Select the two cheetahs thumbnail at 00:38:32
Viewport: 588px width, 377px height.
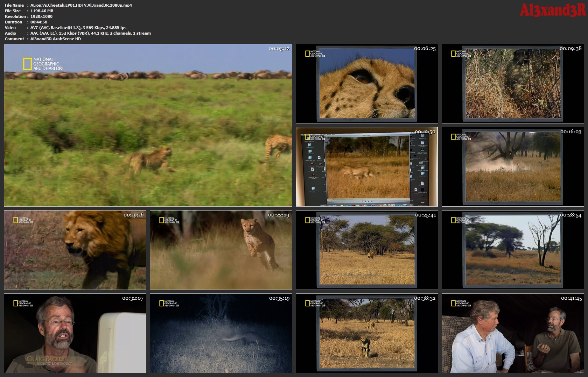click(367, 333)
